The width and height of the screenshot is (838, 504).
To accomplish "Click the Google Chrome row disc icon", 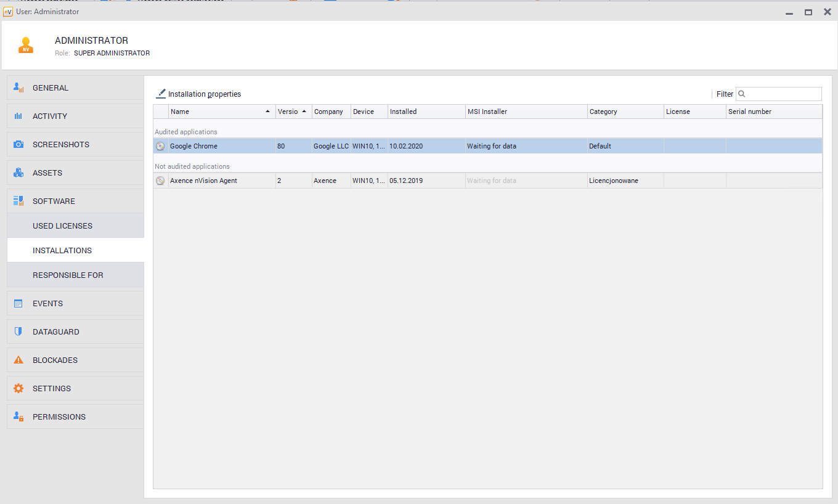I will tap(160, 146).
